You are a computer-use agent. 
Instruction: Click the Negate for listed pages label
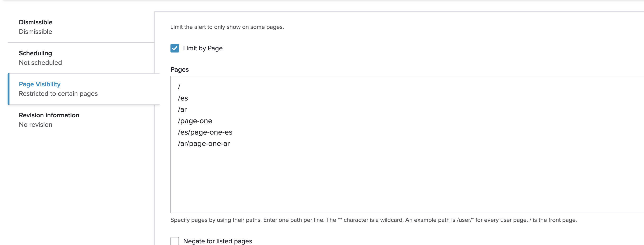(x=218, y=241)
